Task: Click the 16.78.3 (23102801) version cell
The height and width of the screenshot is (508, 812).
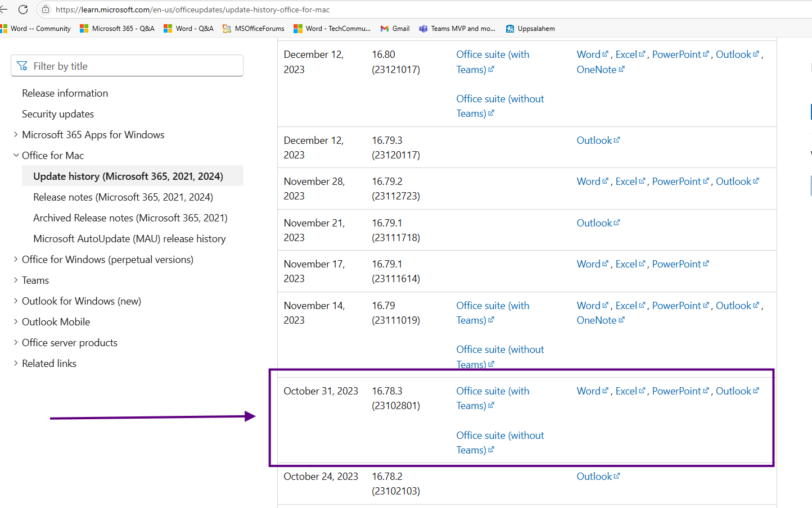Action: coord(396,398)
